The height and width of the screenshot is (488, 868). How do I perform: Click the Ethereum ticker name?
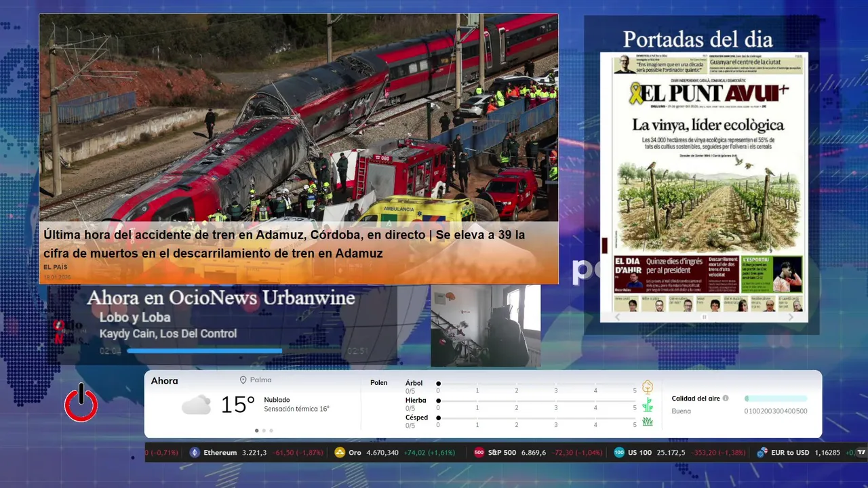(x=220, y=453)
